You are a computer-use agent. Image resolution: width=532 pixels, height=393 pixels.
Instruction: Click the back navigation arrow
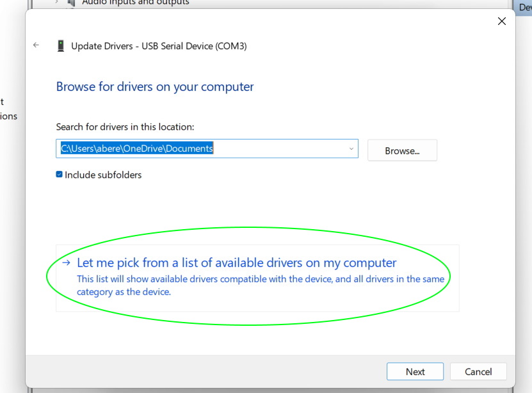(x=36, y=45)
